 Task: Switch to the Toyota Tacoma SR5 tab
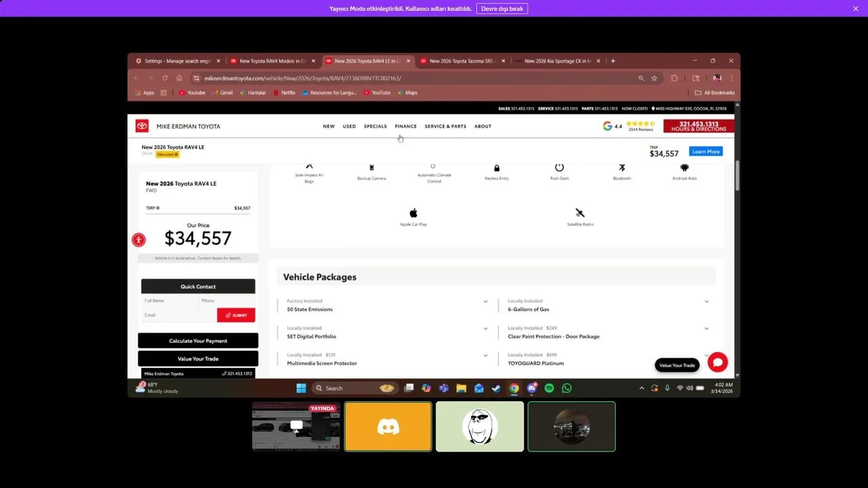462,61
